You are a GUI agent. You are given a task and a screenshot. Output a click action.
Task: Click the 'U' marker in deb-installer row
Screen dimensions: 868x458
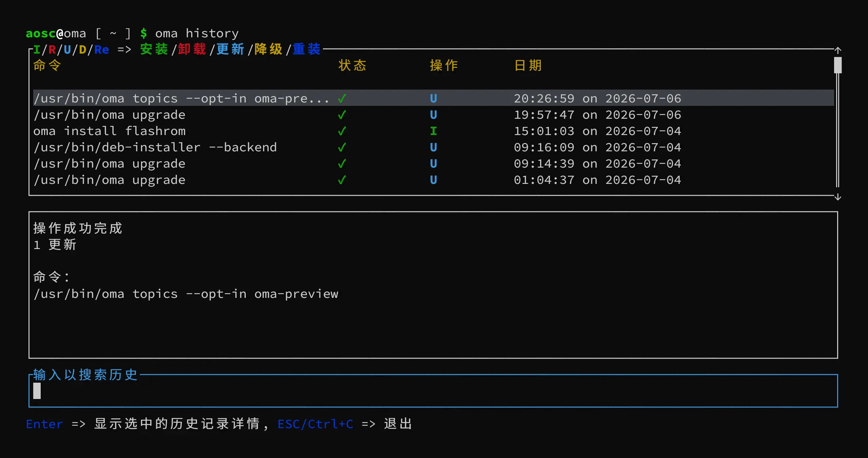click(433, 147)
